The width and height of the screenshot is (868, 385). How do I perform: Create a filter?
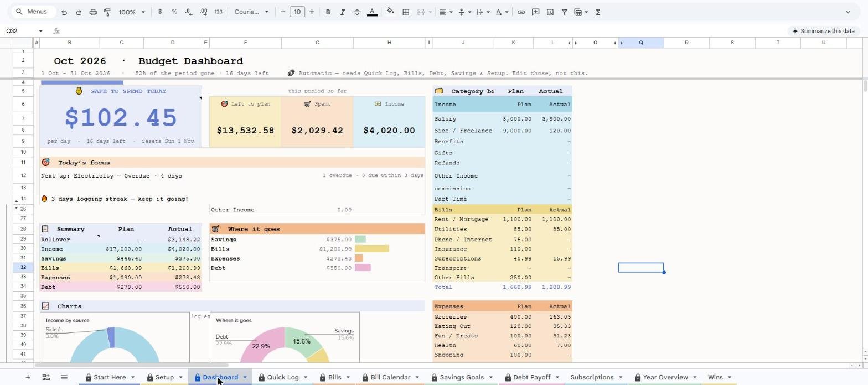click(565, 12)
